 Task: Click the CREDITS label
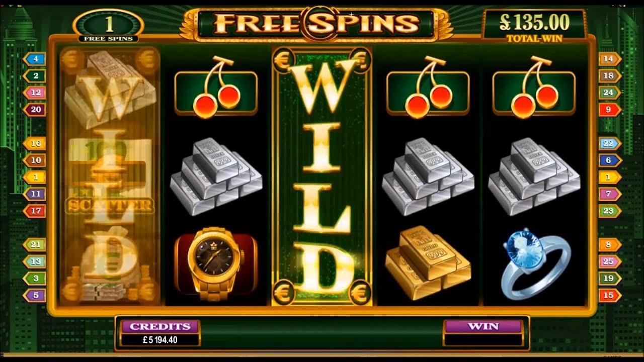(160, 326)
